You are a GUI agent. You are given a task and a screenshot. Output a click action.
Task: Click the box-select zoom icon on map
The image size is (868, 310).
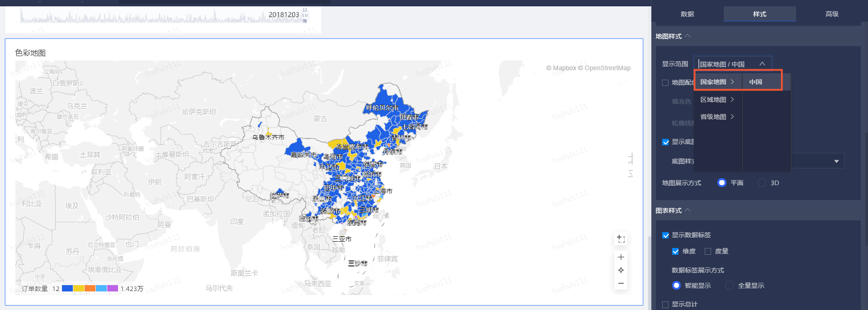[x=621, y=239]
